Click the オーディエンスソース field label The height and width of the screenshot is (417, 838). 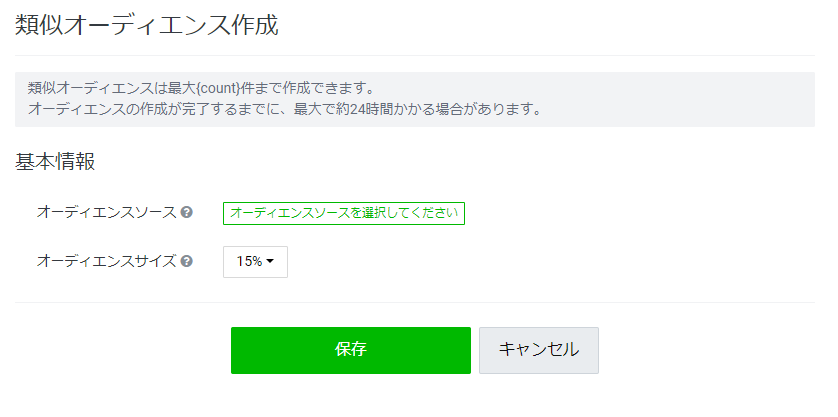[x=106, y=212]
